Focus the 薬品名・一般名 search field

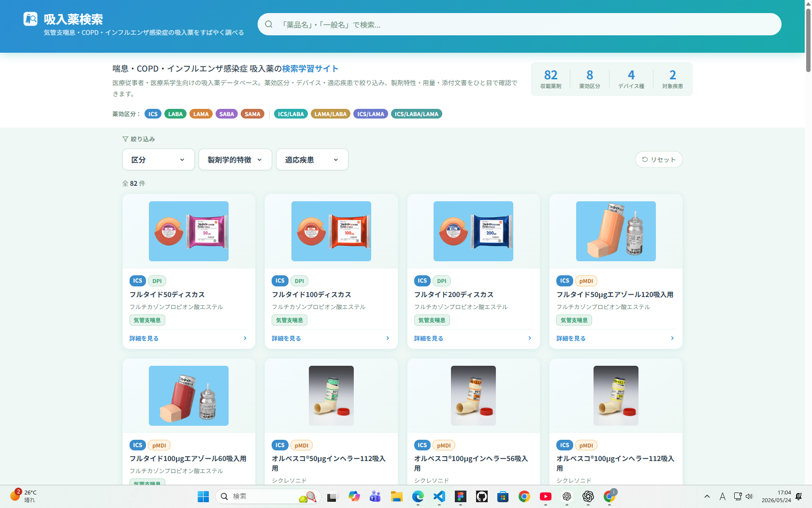coord(520,24)
